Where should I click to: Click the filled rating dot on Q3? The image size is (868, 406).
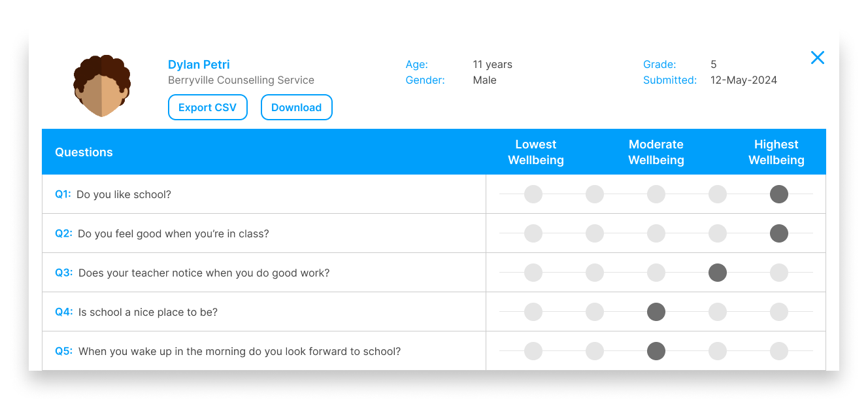click(x=717, y=273)
